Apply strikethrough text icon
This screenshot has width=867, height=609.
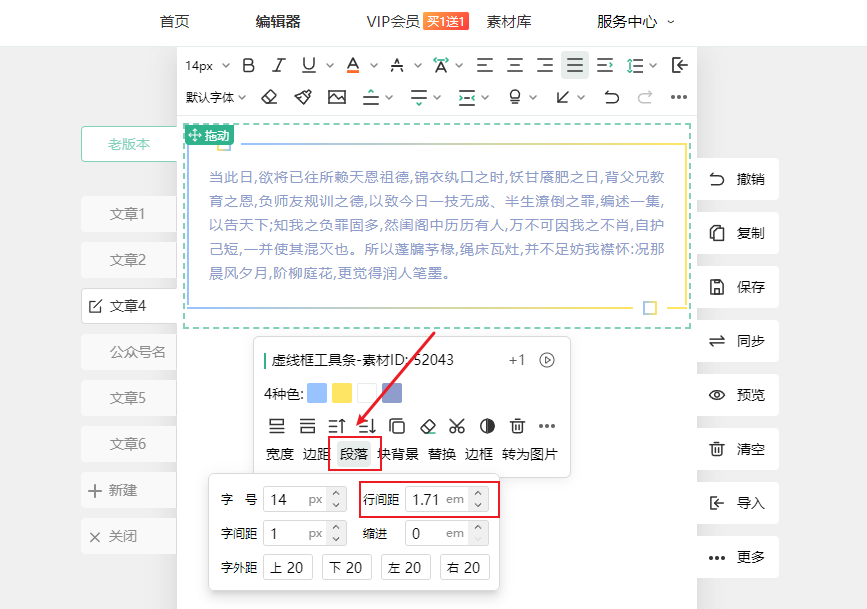[x=396, y=65]
